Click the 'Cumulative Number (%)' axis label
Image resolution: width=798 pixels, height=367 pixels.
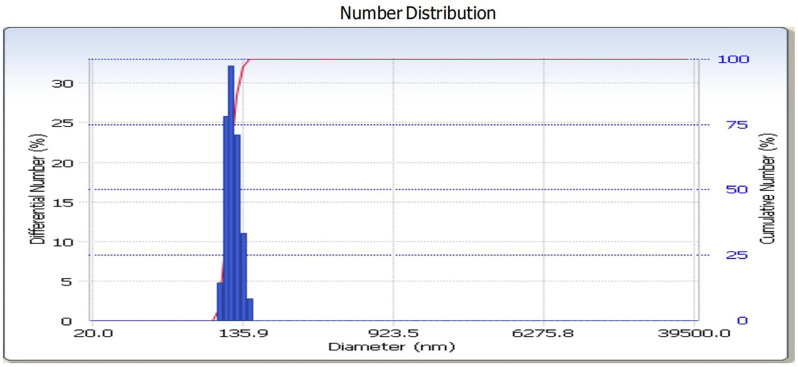[x=768, y=189]
